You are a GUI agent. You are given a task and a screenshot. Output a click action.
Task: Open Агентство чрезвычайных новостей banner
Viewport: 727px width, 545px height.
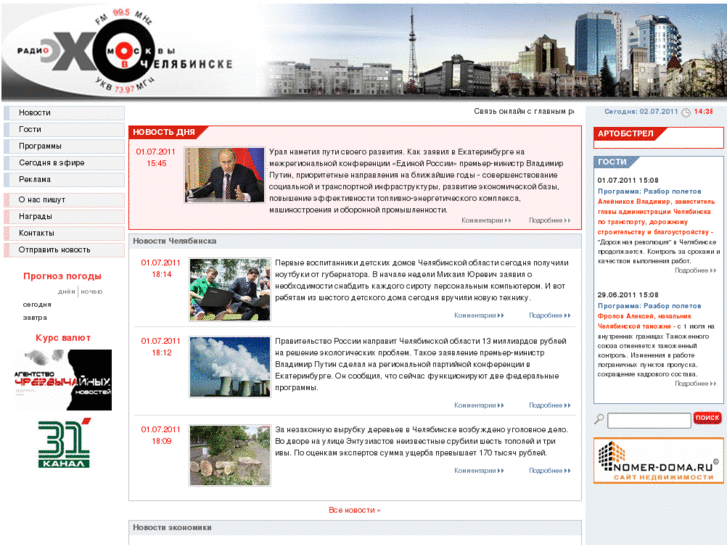(63, 380)
